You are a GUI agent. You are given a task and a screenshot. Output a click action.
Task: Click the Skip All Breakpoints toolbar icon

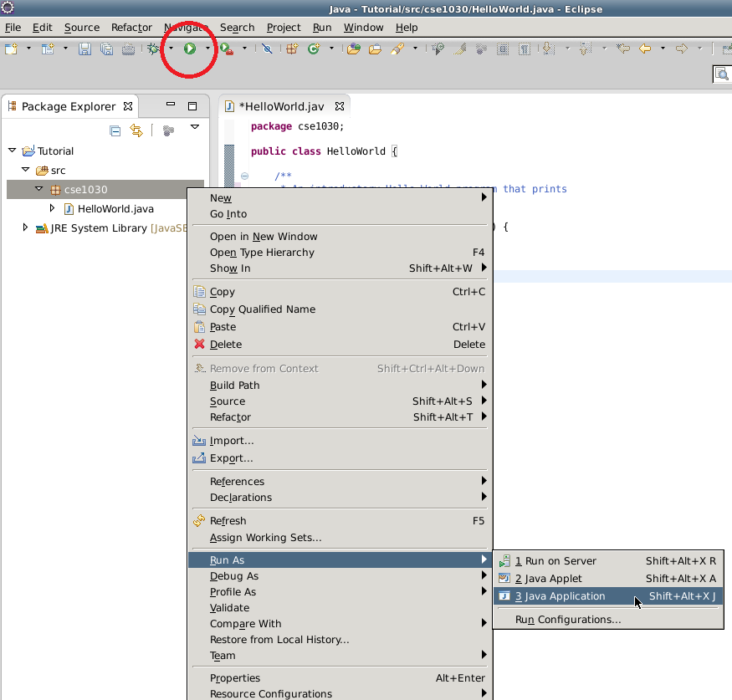tap(267, 49)
